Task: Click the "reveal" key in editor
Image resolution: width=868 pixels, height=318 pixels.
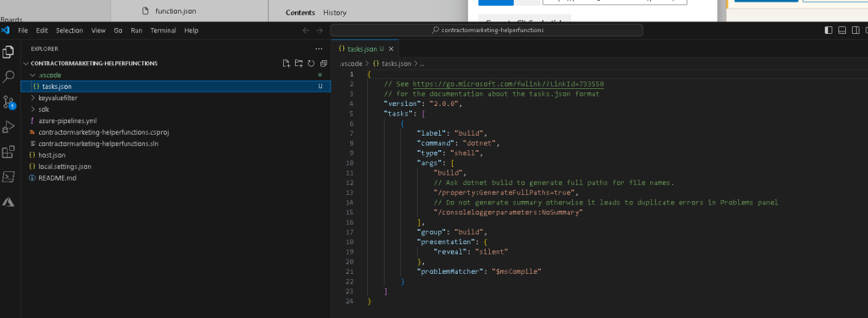Action: 451,252
